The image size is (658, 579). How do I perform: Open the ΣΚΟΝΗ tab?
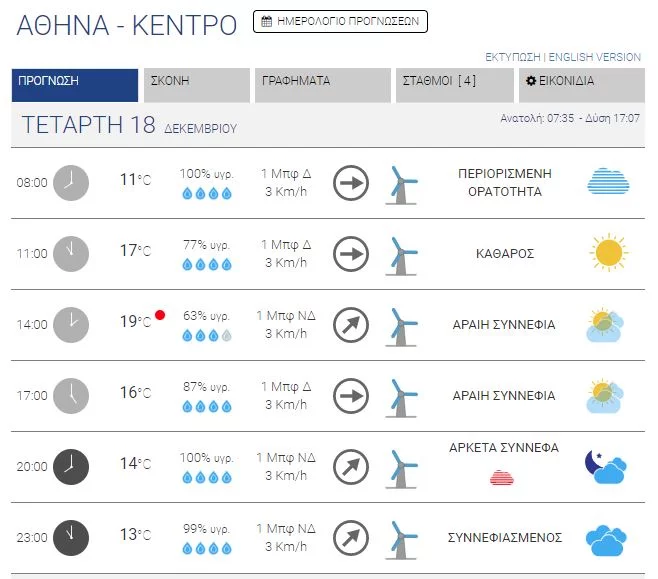click(198, 82)
